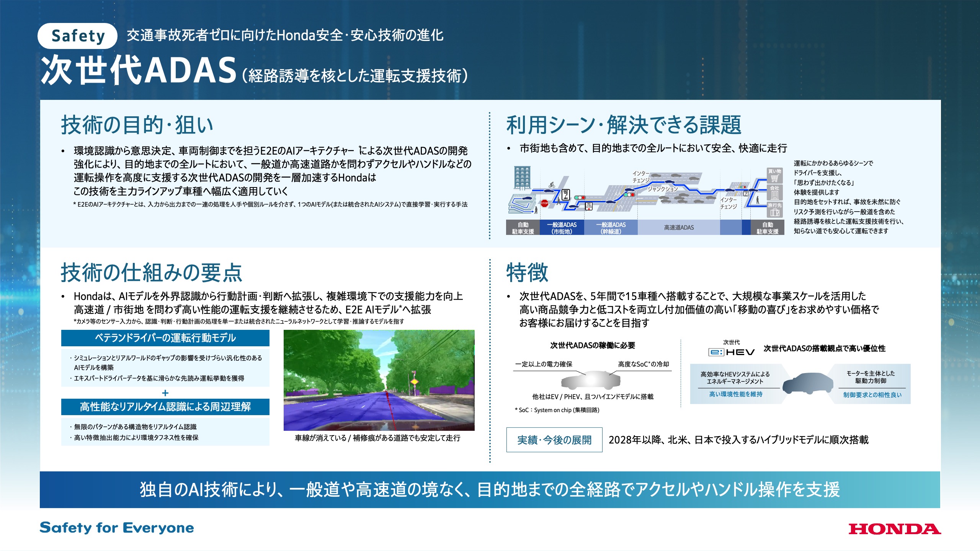Click the 会社 office building destination icon
The image size is (980, 551).
pyautogui.click(x=775, y=192)
